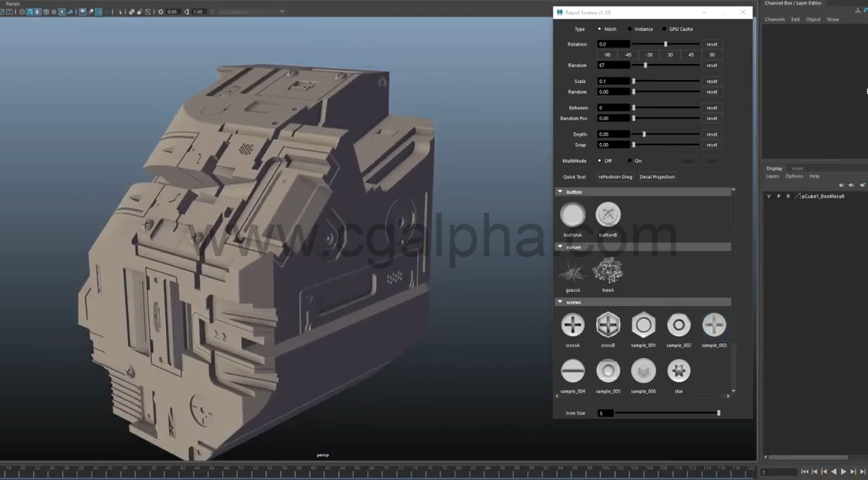This screenshot has width=868, height=480.
Task: Reset the Rotation value
Action: click(x=711, y=43)
